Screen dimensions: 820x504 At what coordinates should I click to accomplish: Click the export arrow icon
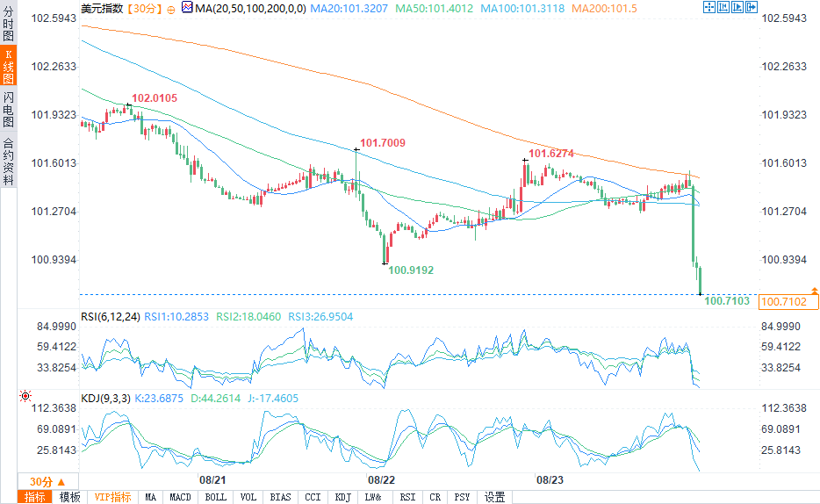752,7
